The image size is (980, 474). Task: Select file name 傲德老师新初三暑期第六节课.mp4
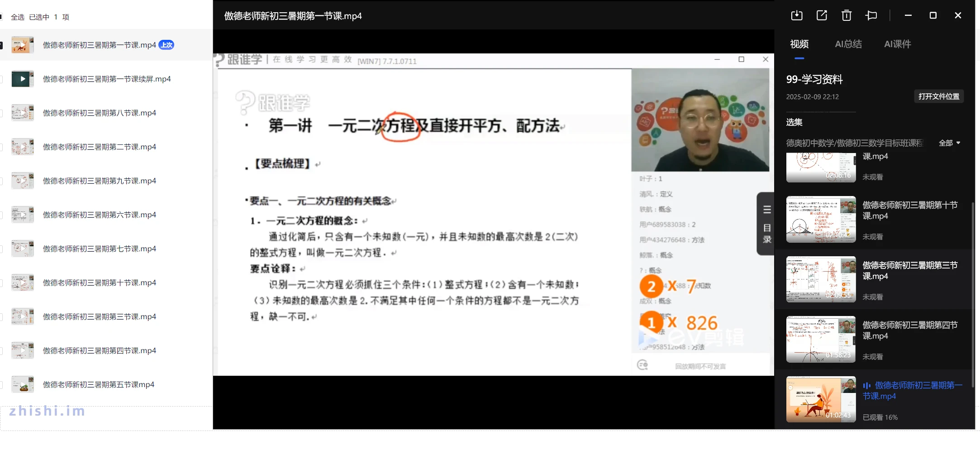pos(100,215)
